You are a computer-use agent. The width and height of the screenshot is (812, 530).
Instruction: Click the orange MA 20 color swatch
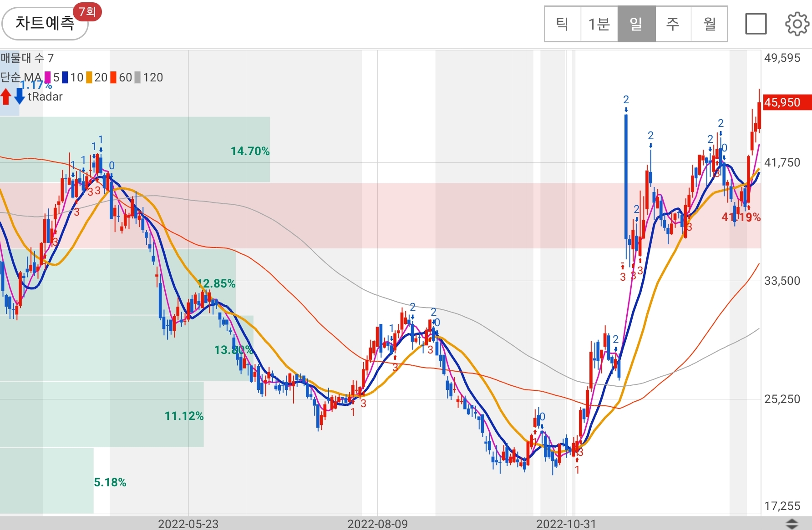pos(89,78)
